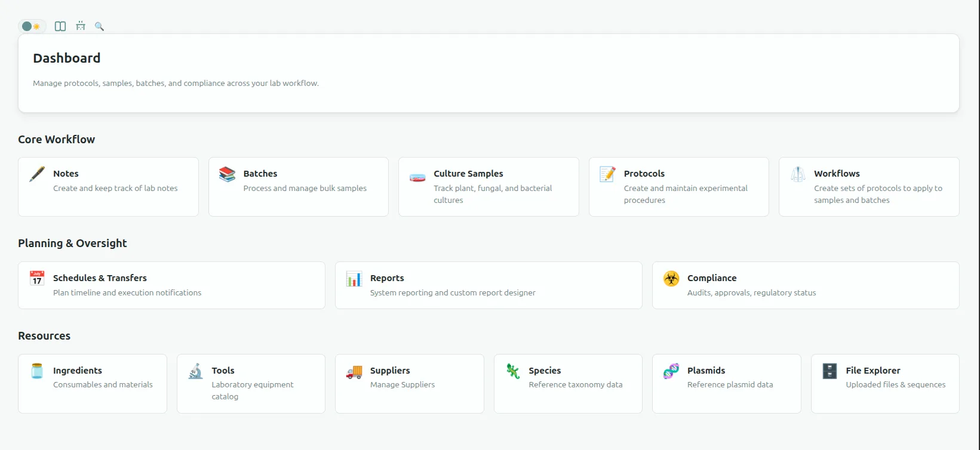
Task: Click the DNA helix icon for Plasmids
Action: pyautogui.click(x=671, y=371)
